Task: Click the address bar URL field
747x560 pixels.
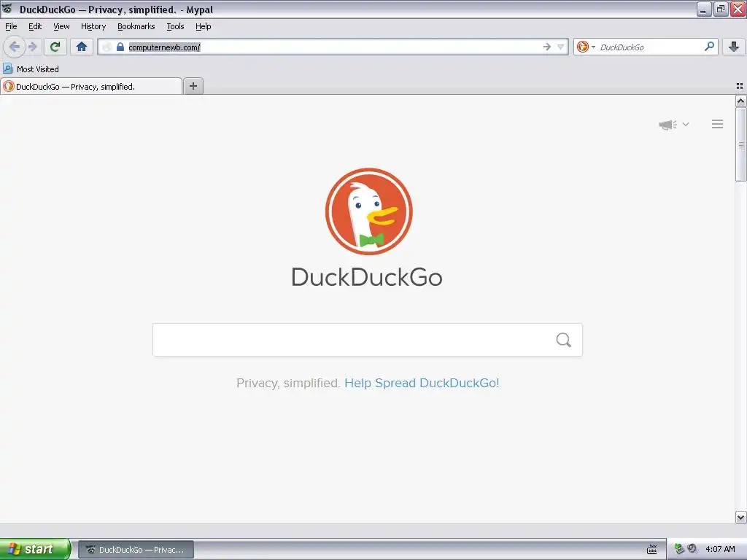Action: coord(333,47)
